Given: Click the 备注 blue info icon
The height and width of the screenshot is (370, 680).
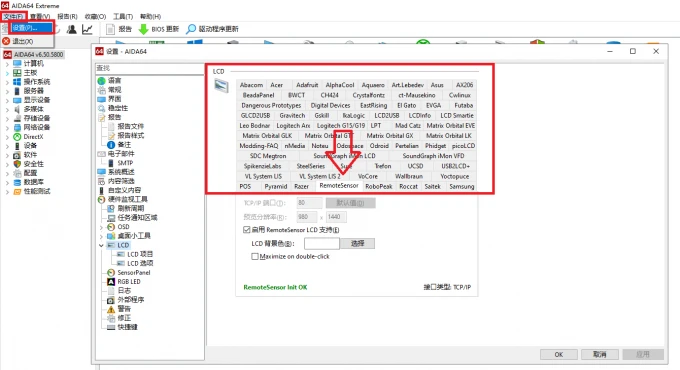Looking at the screenshot, I should pyautogui.click(x=111, y=144).
